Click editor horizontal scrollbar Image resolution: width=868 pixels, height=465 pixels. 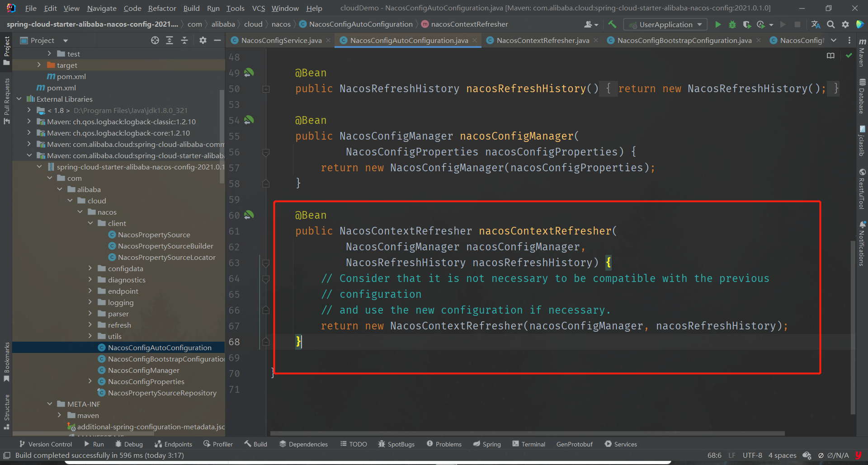pyautogui.click(x=527, y=433)
